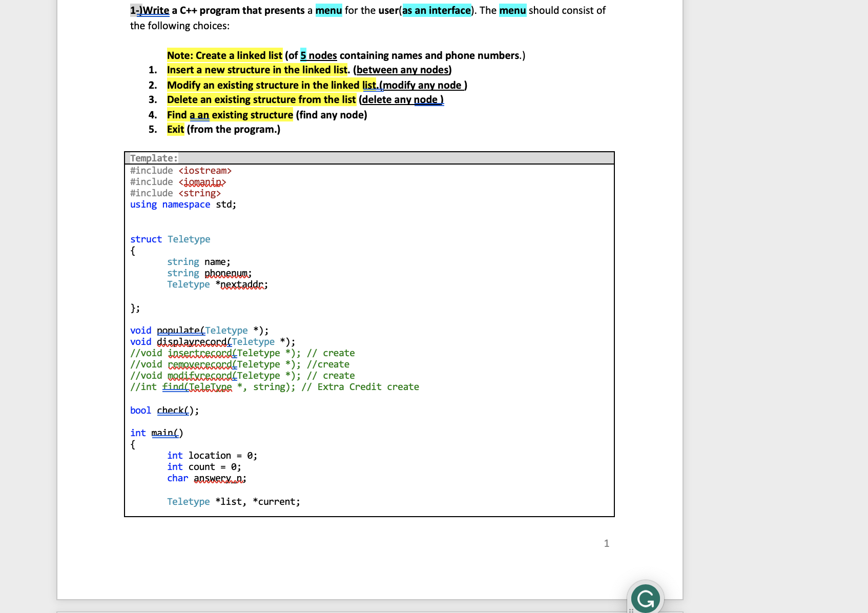The height and width of the screenshot is (613, 868).
Task: Click the "Insert a new structure" list item
Action: click(257, 70)
